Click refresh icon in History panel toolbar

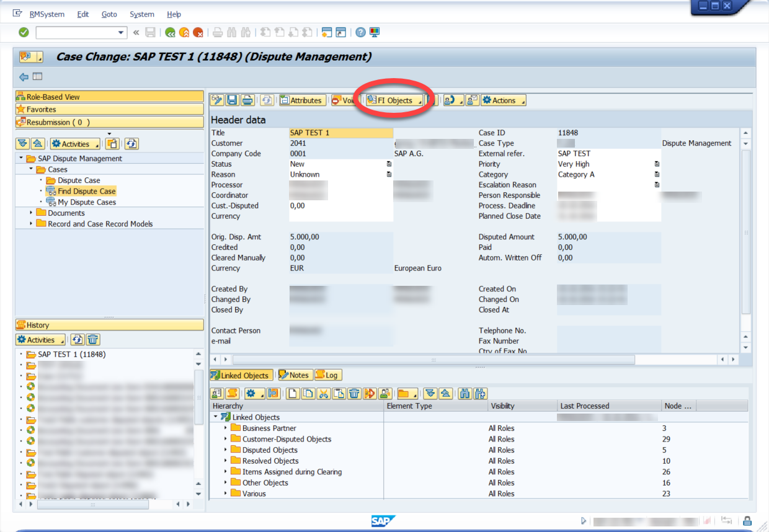[78, 340]
